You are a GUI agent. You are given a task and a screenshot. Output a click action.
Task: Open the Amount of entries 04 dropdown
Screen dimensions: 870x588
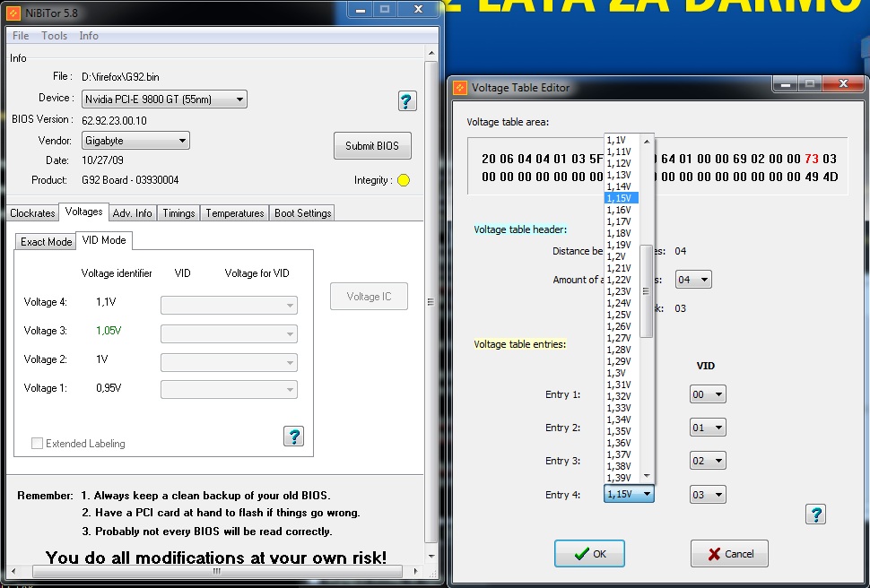693,280
